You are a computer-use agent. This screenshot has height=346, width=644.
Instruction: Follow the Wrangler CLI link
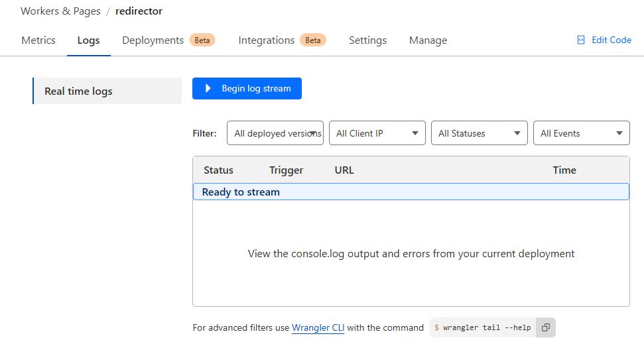click(x=318, y=327)
